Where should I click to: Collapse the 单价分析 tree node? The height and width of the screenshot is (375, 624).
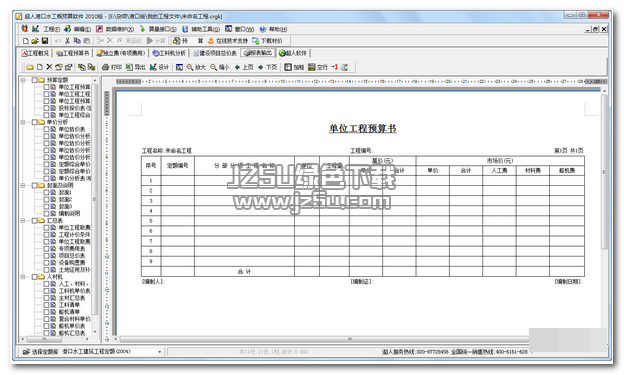coord(23,122)
